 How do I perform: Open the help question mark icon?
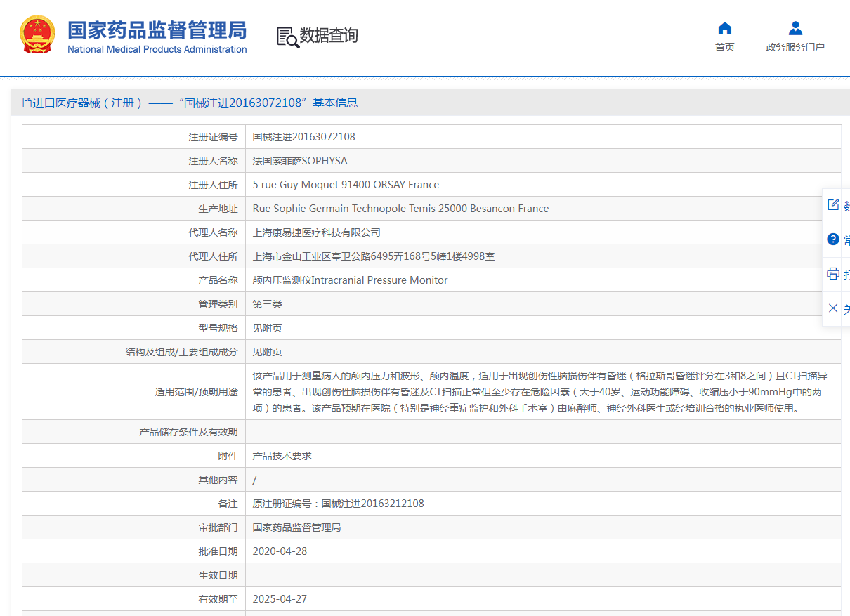click(833, 240)
